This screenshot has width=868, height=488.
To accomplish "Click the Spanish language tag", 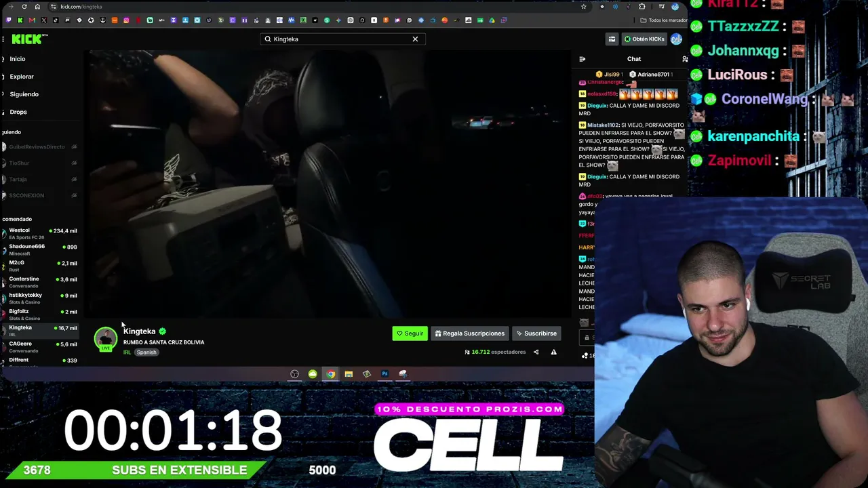I will pyautogui.click(x=146, y=352).
